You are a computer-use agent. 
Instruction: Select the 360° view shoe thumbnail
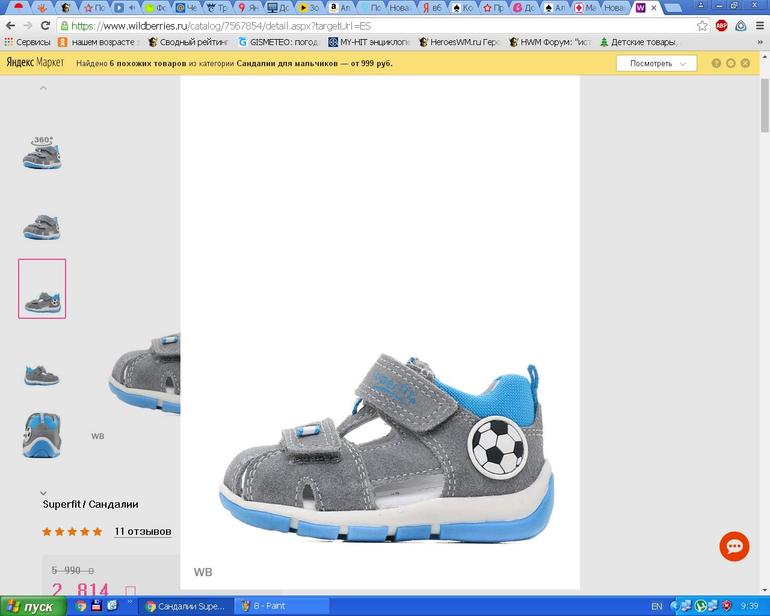point(42,153)
